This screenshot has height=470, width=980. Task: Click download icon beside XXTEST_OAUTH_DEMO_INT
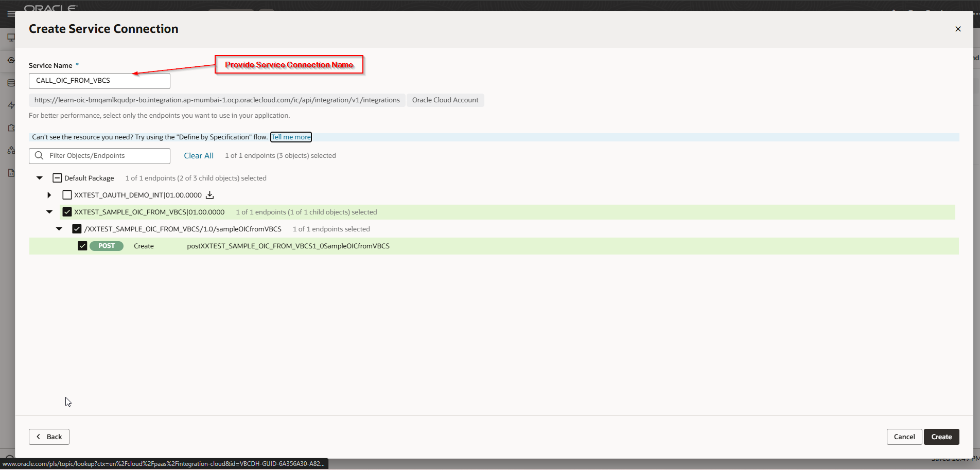pyautogui.click(x=209, y=195)
